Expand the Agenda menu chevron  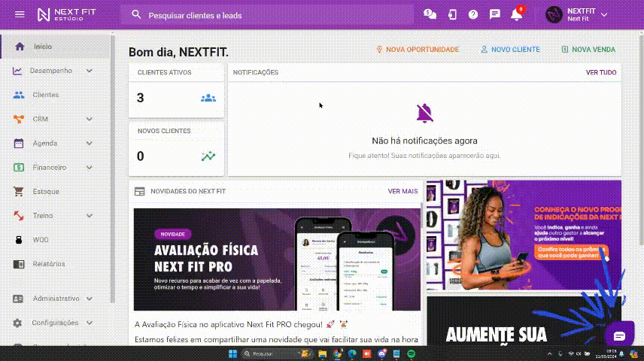click(x=89, y=144)
